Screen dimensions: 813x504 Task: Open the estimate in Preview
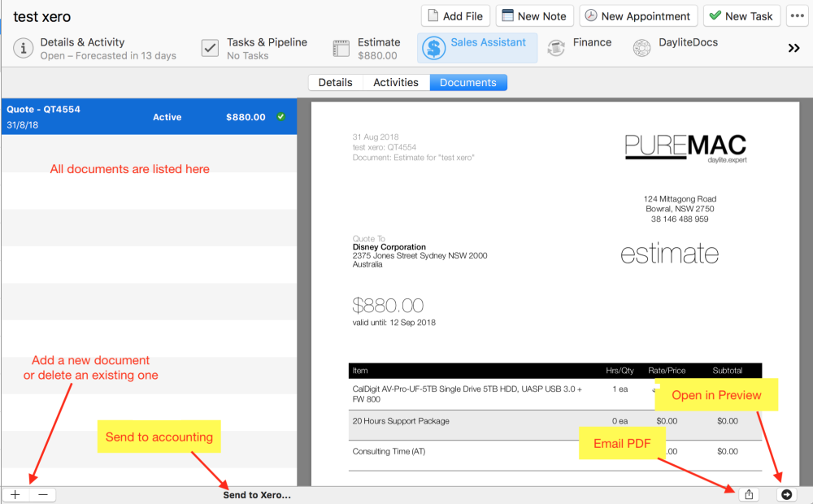(x=786, y=494)
